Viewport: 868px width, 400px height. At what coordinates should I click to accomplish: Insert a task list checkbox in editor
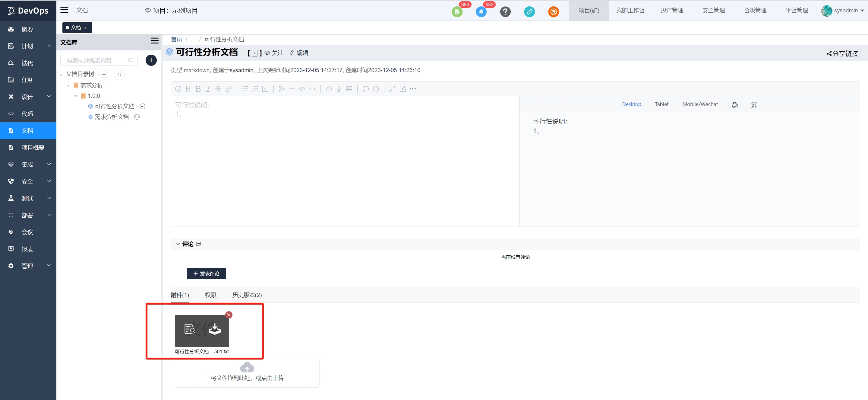click(x=265, y=89)
